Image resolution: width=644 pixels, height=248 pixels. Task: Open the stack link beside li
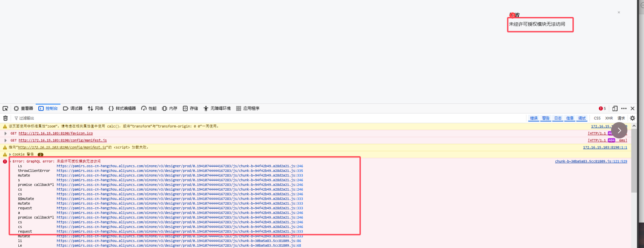[x=179, y=241]
